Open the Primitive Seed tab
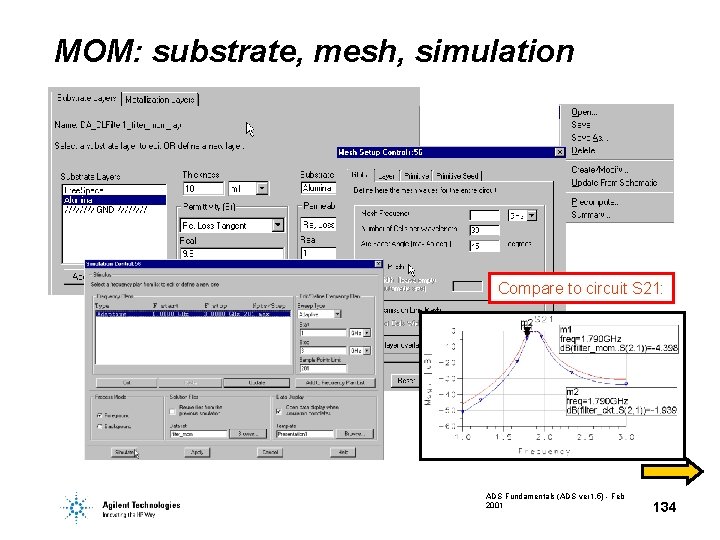This screenshot has width=720, height=540. pos(457,176)
